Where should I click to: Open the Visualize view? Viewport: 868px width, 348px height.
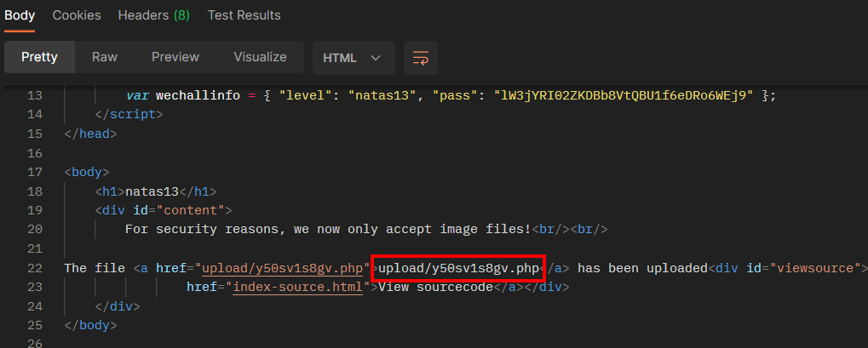260,57
